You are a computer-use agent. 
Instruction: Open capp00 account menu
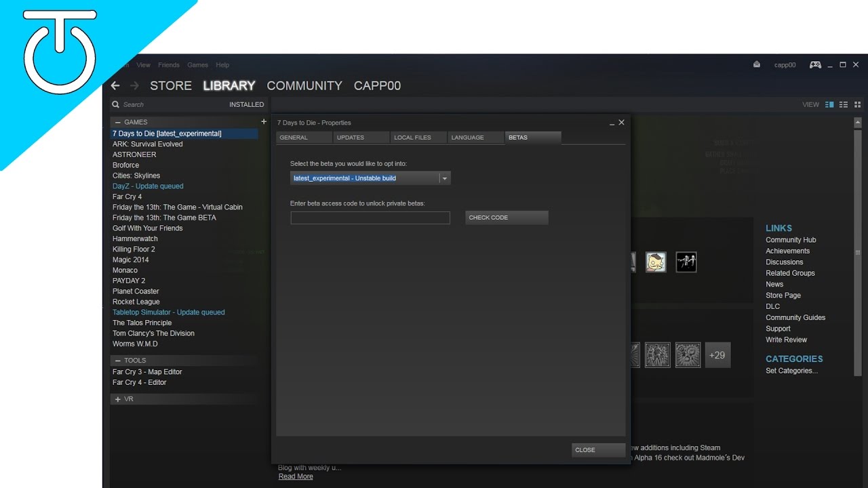pos(785,65)
